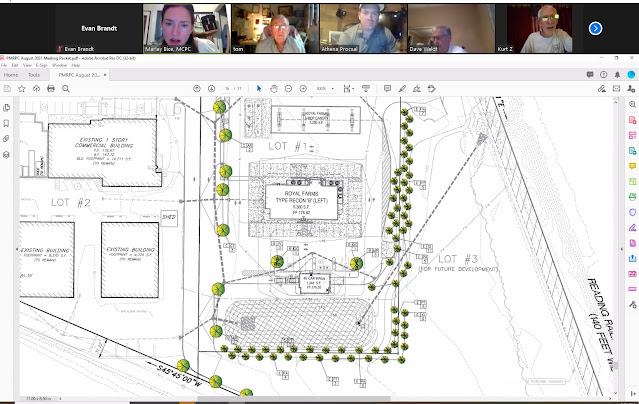Open the View menu

27,65
